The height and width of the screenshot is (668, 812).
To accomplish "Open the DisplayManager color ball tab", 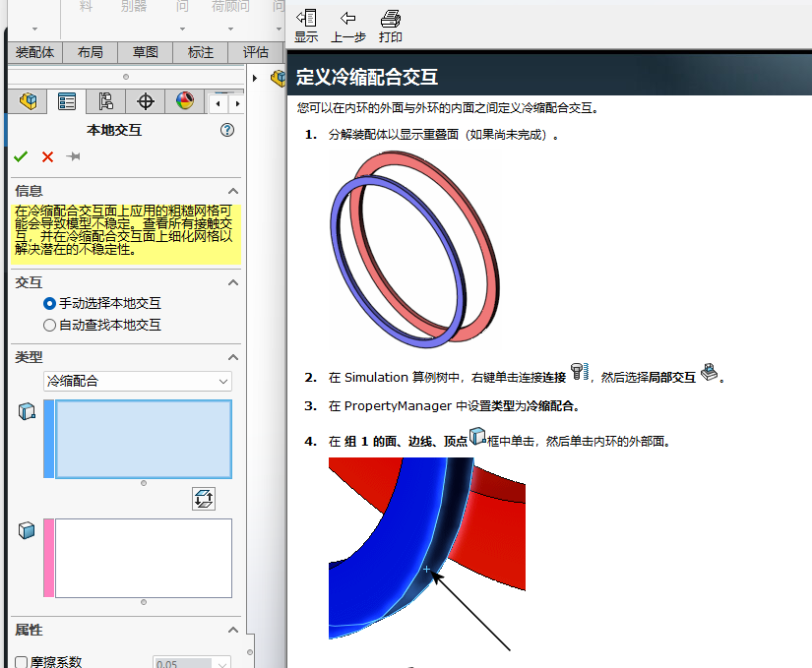I will point(185,101).
